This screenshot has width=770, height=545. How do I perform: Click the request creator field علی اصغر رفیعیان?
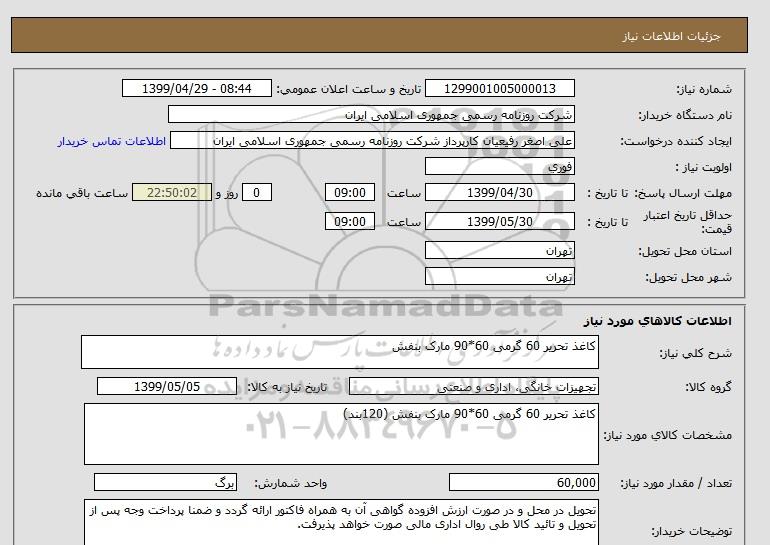[x=372, y=140]
